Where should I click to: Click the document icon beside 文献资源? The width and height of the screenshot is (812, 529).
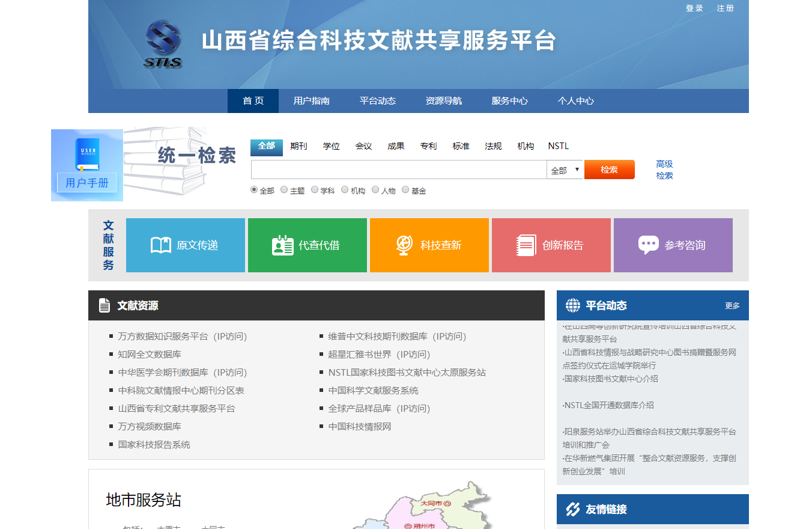[105, 305]
